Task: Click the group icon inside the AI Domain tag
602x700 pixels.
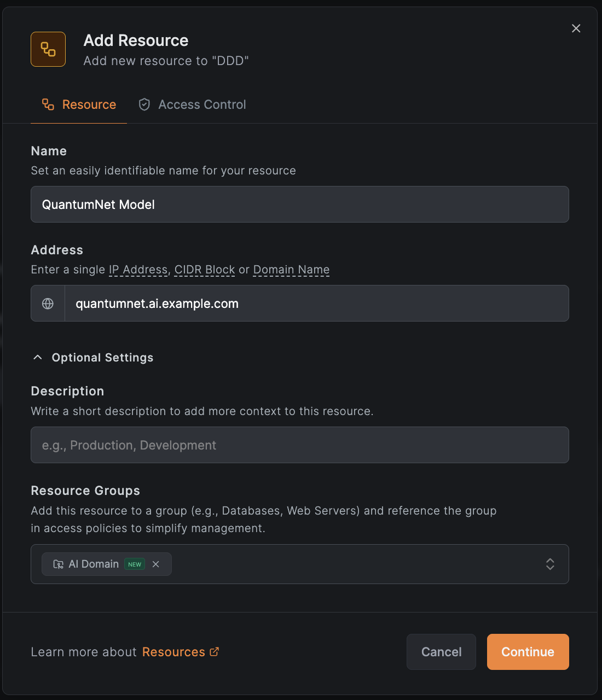Action: click(x=58, y=564)
